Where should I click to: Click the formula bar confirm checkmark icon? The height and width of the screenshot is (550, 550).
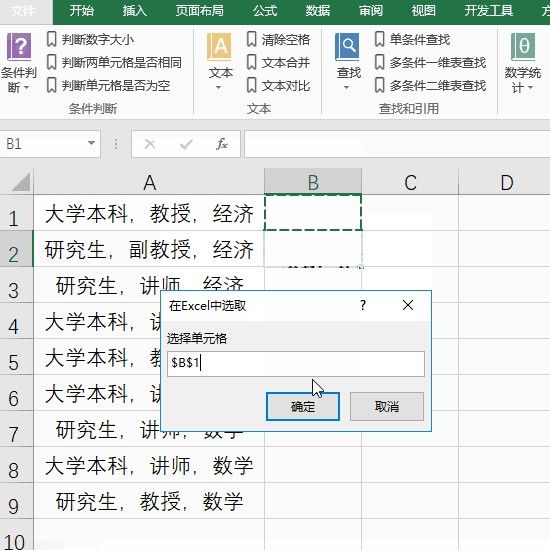tap(186, 144)
